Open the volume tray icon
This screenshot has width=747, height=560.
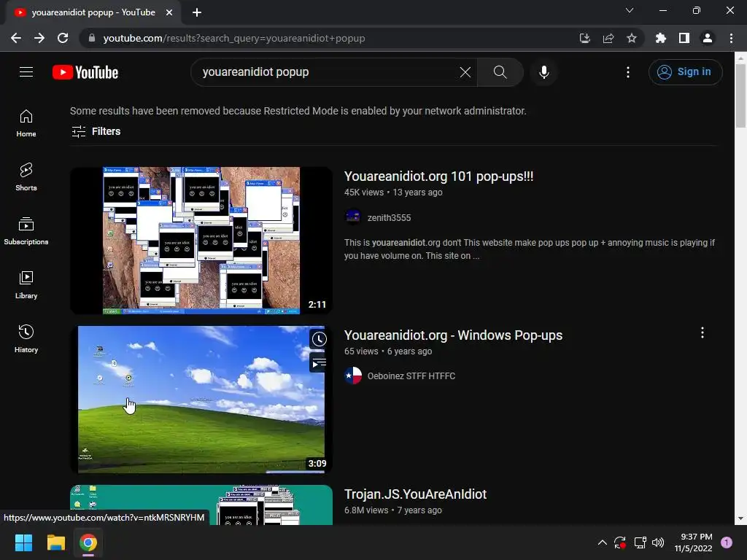click(658, 542)
